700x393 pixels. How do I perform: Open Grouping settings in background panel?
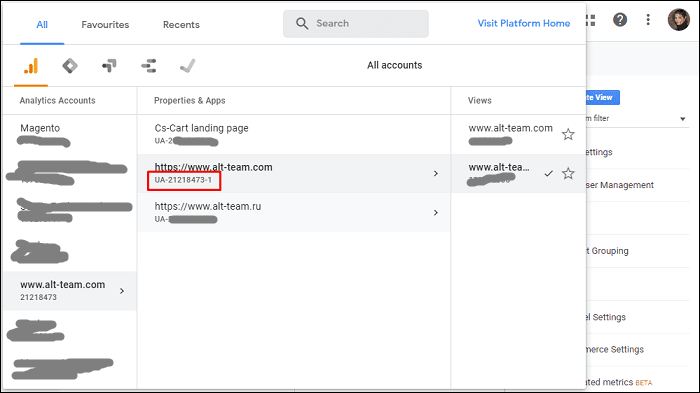(608, 251)
